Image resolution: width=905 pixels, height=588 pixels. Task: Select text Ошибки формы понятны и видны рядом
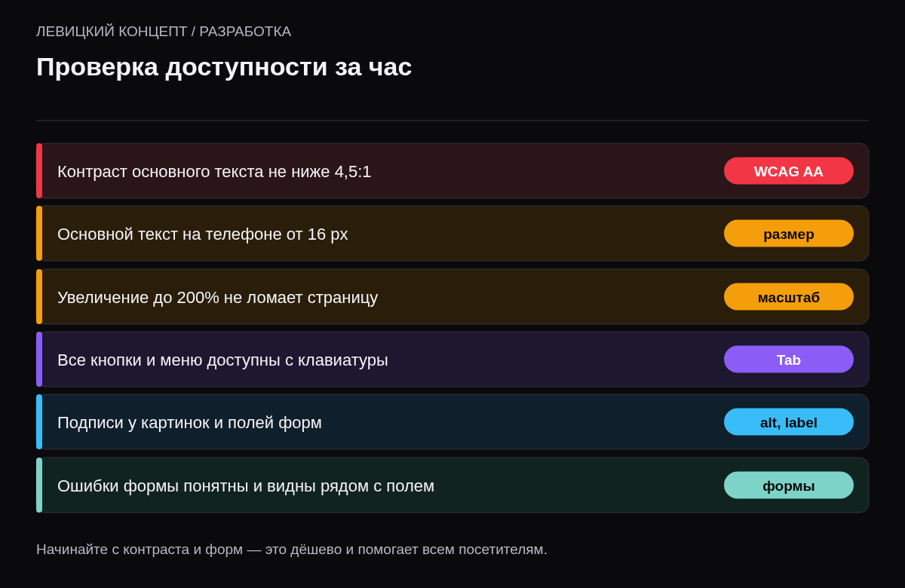213,486
